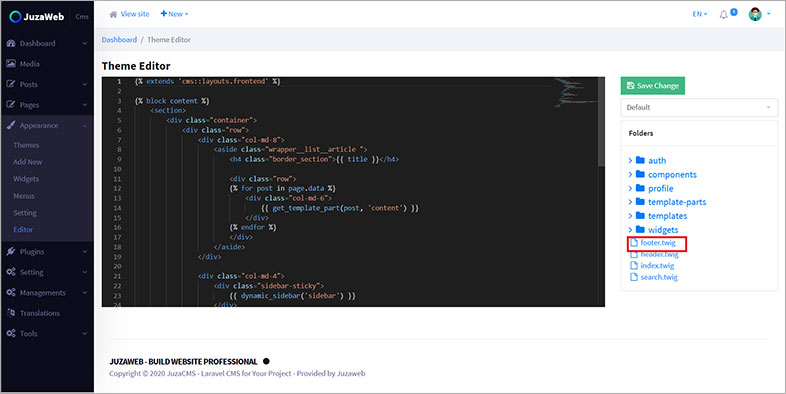Click the Posts edit icon in sidebar
The image size is (786, 394).
click(11, 84)
